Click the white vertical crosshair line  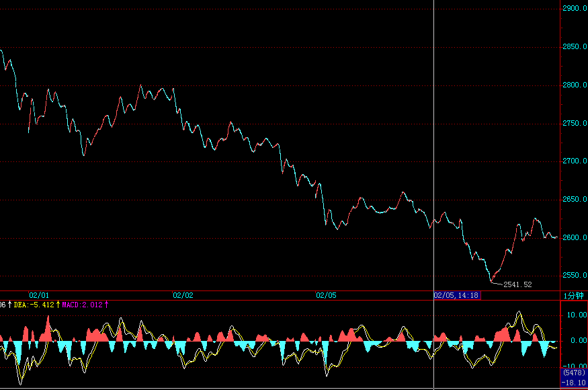434,134
